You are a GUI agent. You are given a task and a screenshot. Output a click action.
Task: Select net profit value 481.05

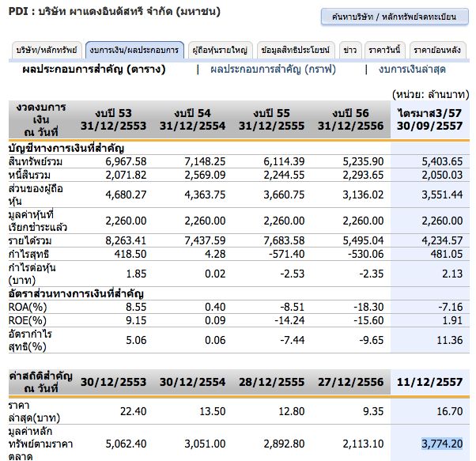point(447,254)
